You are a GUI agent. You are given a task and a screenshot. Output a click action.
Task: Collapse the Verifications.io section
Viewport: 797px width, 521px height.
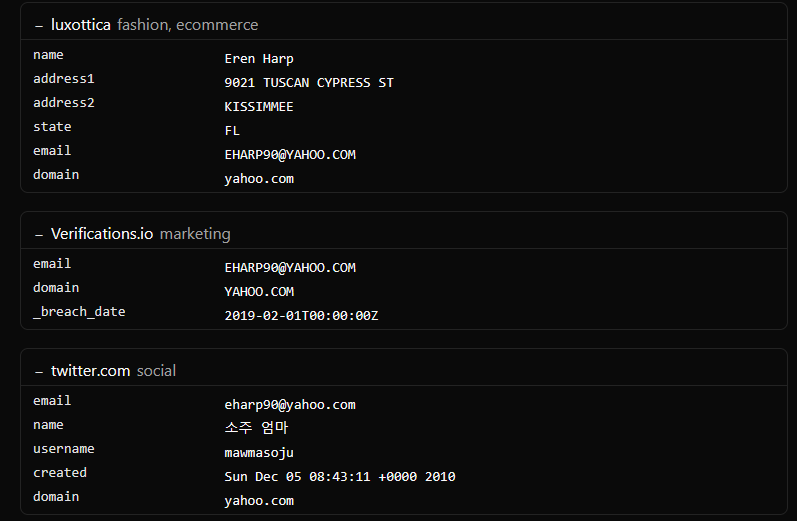39,234
